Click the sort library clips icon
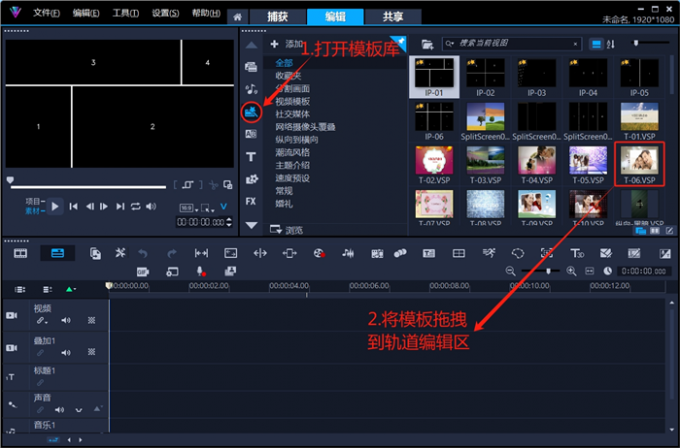Image resolution: width=680 pixels, height=448 pixels. pos(611,44)
